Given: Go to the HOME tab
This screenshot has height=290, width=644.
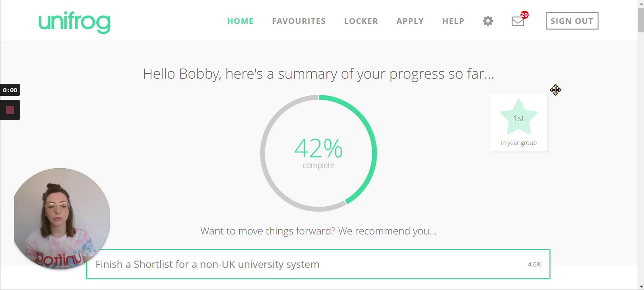Looking at the screenshot, I should coord(240,21).
